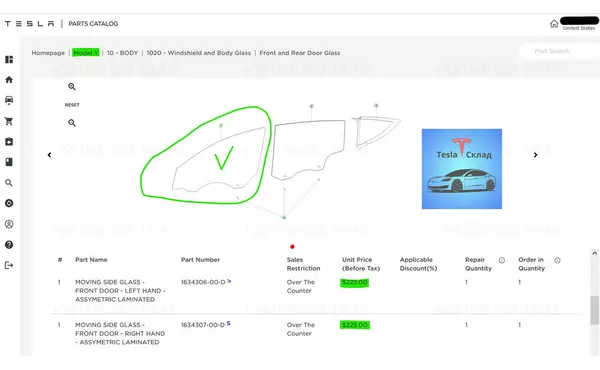The image size is (600, 370).
Task: Click the United States region label
Action: point(579,28)
